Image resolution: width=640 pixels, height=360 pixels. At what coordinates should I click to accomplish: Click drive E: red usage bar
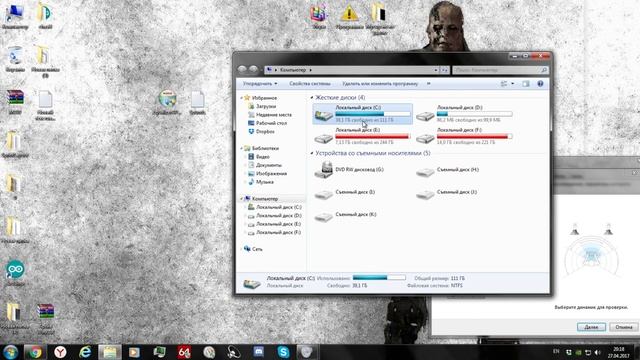coord(373,137)
